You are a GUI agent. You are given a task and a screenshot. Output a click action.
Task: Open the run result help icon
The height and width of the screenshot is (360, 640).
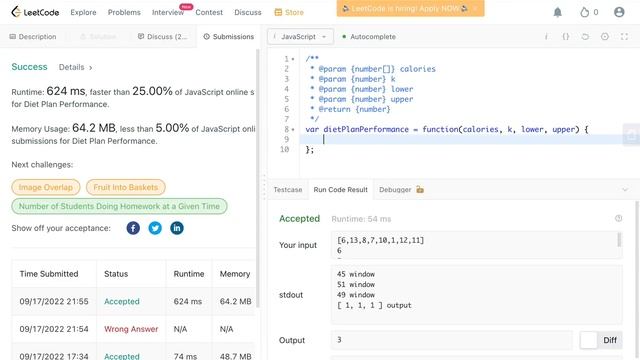(618, 218)
